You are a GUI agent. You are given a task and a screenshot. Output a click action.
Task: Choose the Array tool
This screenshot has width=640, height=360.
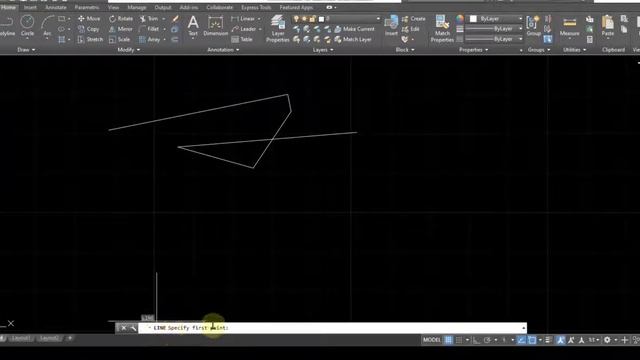149,39
